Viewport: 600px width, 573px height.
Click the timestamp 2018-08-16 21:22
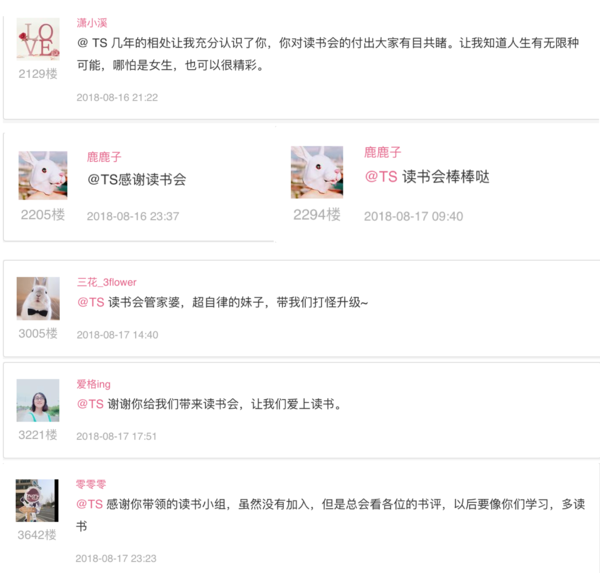117,98
